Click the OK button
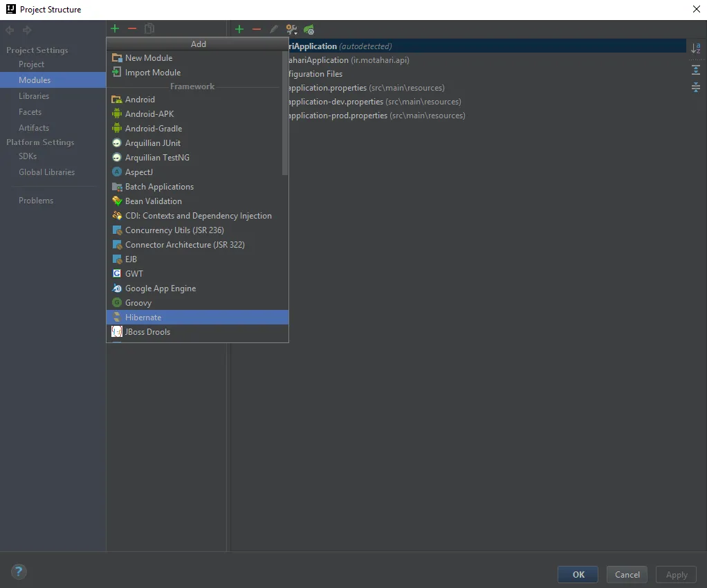 click(578, 574)
